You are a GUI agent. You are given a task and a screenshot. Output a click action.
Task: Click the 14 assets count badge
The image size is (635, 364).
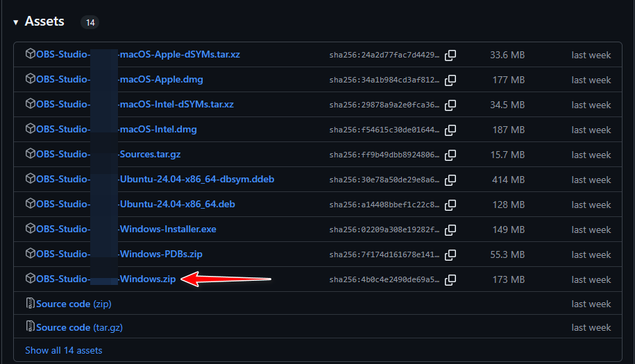(x=90, y=23)
